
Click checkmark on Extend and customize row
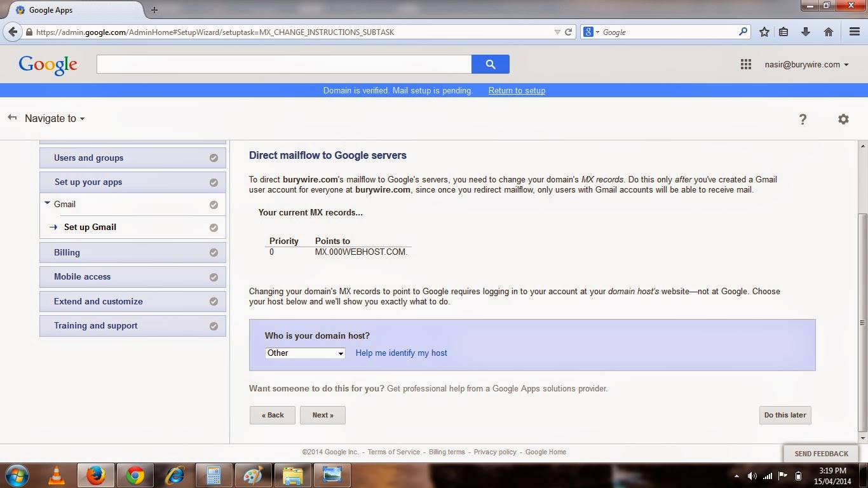[214, 302]
